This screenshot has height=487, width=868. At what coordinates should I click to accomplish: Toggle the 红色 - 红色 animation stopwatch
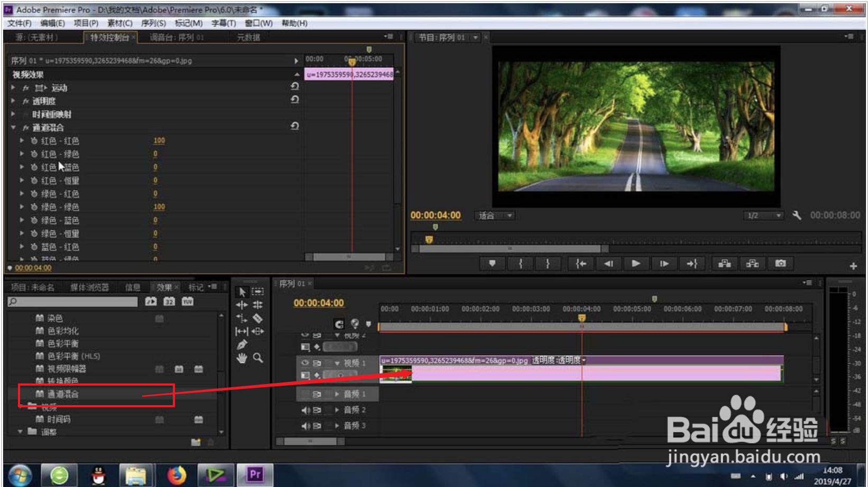[x=34, y=141]
